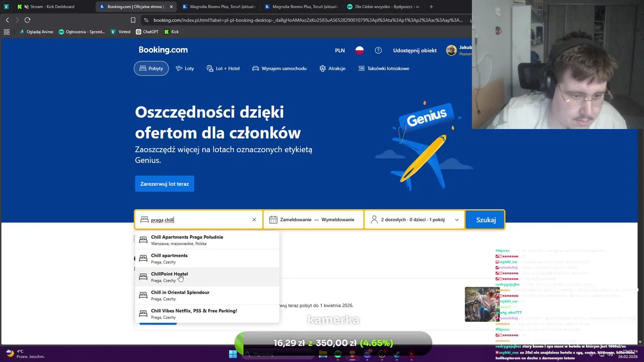Open the taskbar clock showing 26.02.2026
The width and height of the screenshot is (644, 362).
(x=628, y=354)
